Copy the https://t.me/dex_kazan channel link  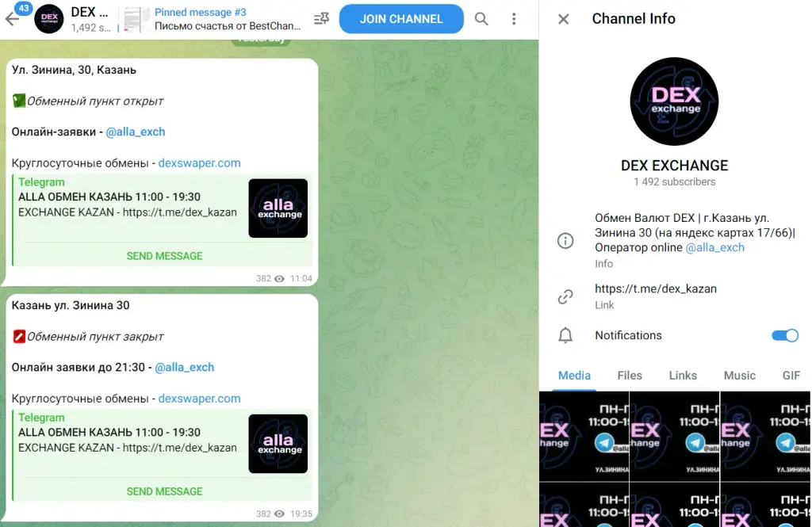click(x=656, y=288)
